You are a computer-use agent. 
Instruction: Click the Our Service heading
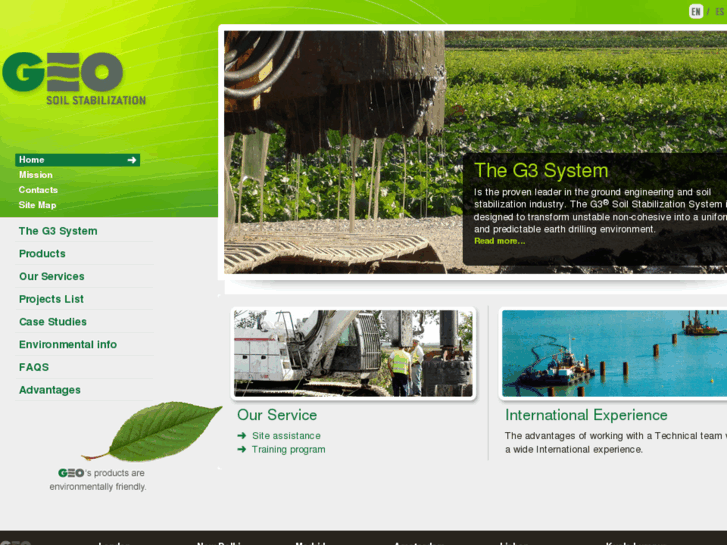click(x=277, y=415)
